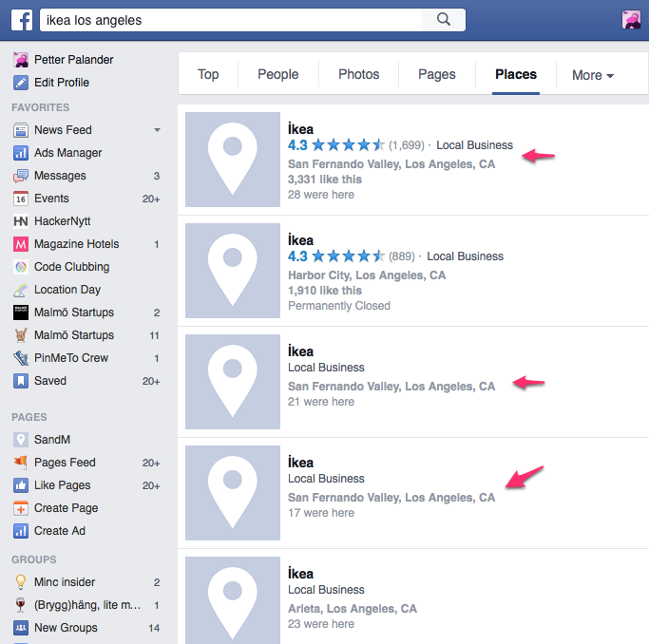Click thumbnail of İkea with 17 were here
649x644 pixels.
click(x=233, y=493)
